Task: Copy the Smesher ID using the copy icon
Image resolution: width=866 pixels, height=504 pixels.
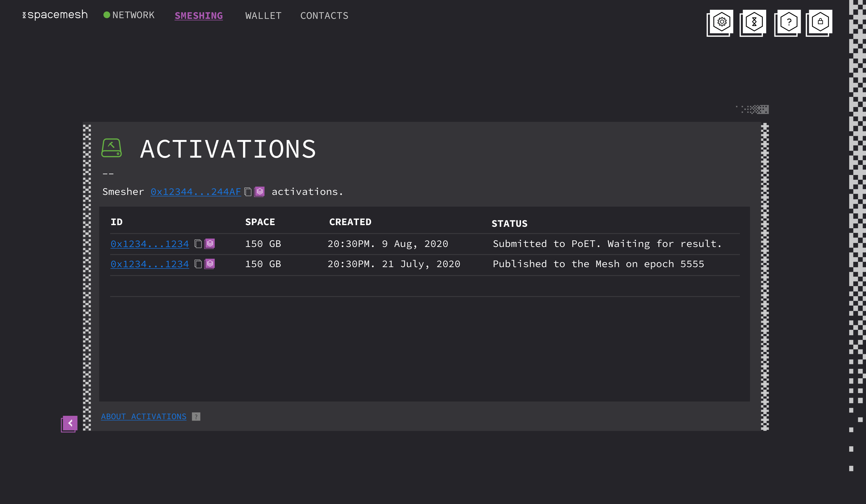Action: point(248,192)
